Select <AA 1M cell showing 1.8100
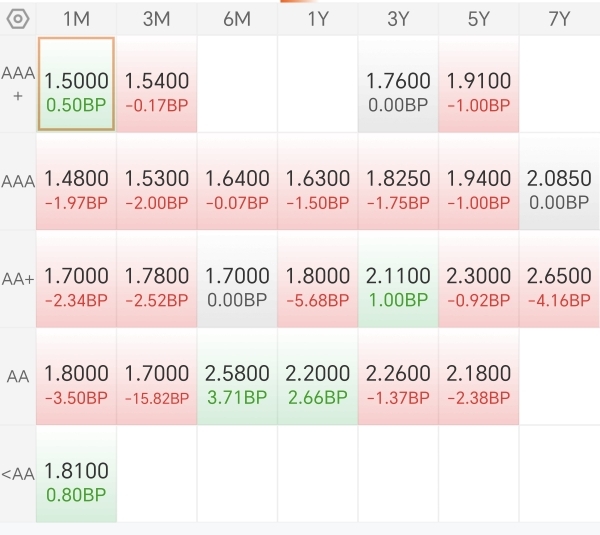The image size is (600, 535). (76, 475)
